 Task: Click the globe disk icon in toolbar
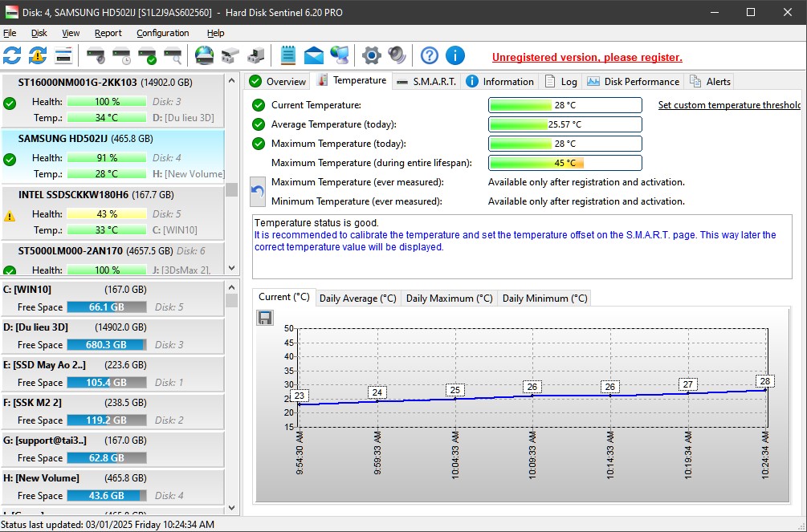click(205, 55)
